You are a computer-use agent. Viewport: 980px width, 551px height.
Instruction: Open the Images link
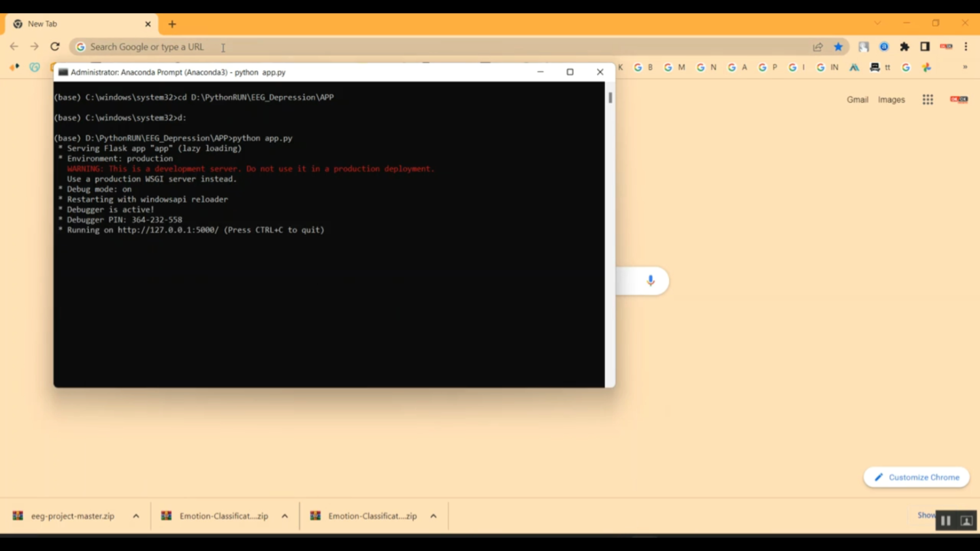[x=891, y=99]
